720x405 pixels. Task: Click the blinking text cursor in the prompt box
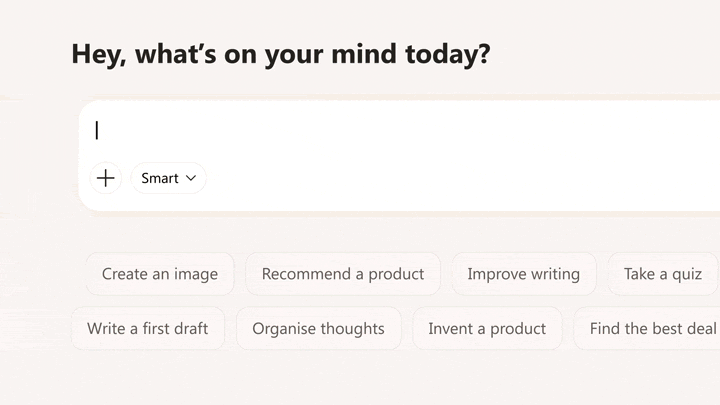coord(97,130)
